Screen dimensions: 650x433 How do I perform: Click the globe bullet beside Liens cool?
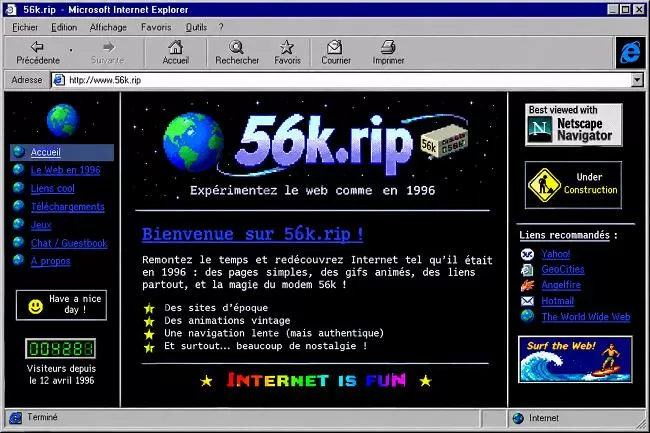pos(19,188)
